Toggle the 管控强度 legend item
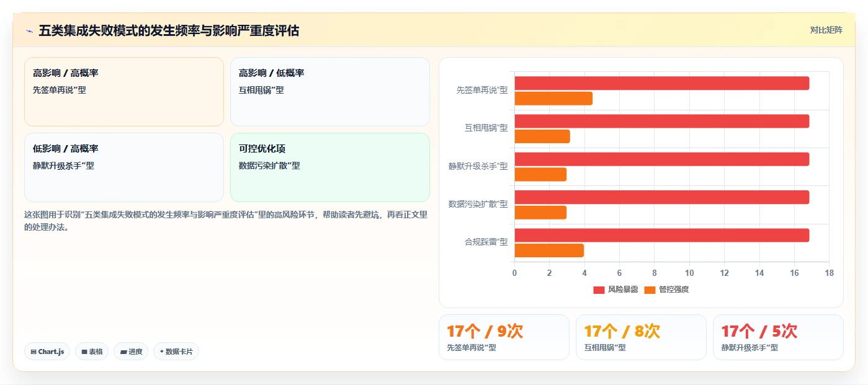Image resolution: width=868 pixels, height=385 pixels. pos(666,290)
